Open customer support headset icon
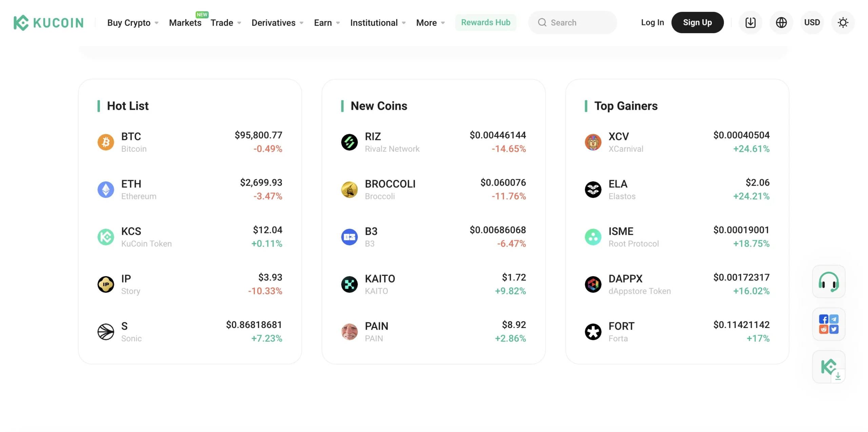Screen dimensions: 868x432 829,282
